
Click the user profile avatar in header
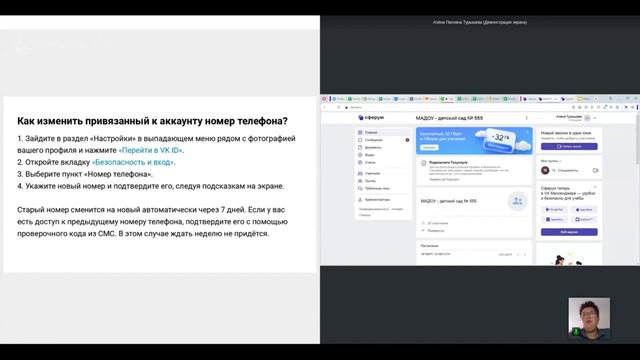[x=587, y=118]
